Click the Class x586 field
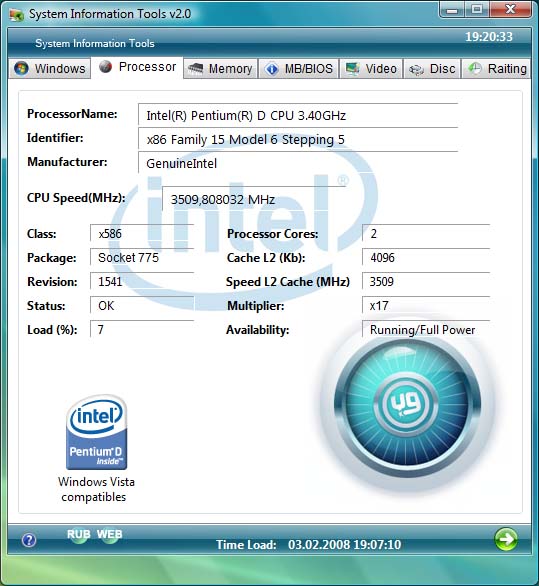539x586 pixels. (142, 234)
